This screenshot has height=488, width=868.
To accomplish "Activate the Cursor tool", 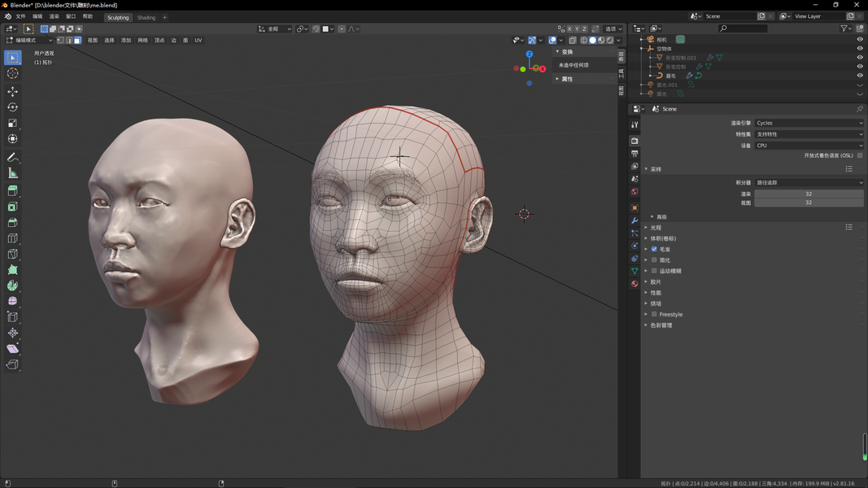I will coord(12,74).
